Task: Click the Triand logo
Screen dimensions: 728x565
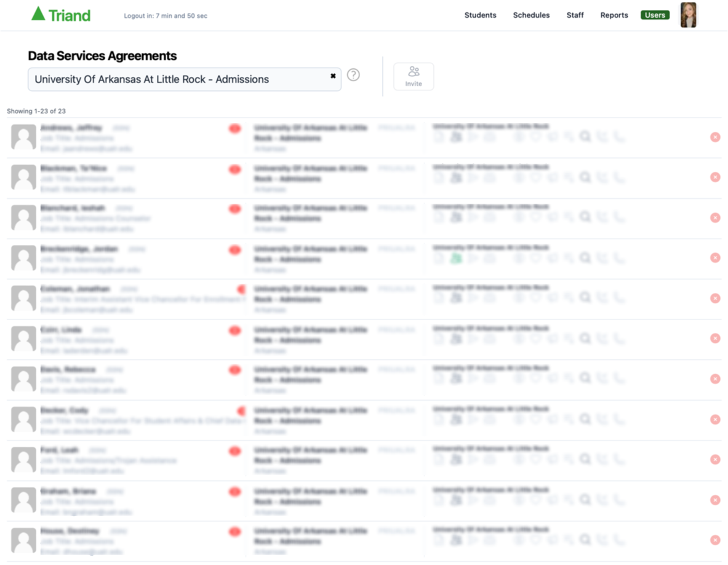Action: point(61,14)
